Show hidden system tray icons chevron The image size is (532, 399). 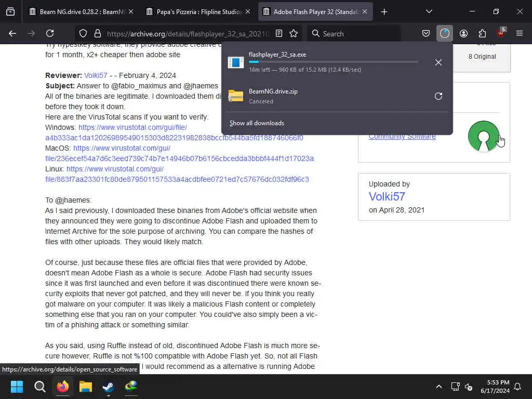pos(438,387)
